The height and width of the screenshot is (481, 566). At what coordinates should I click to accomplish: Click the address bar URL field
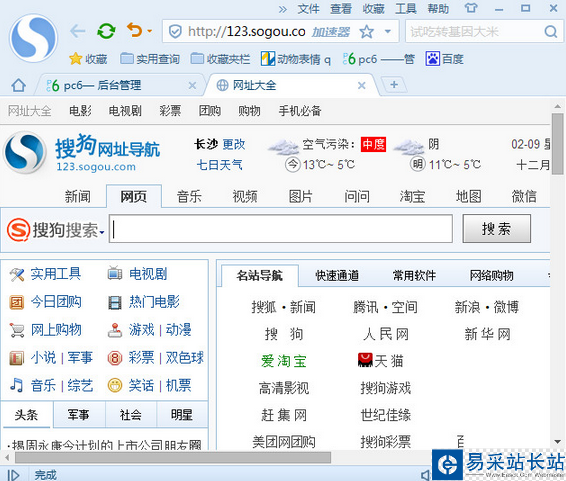[247, 32]
